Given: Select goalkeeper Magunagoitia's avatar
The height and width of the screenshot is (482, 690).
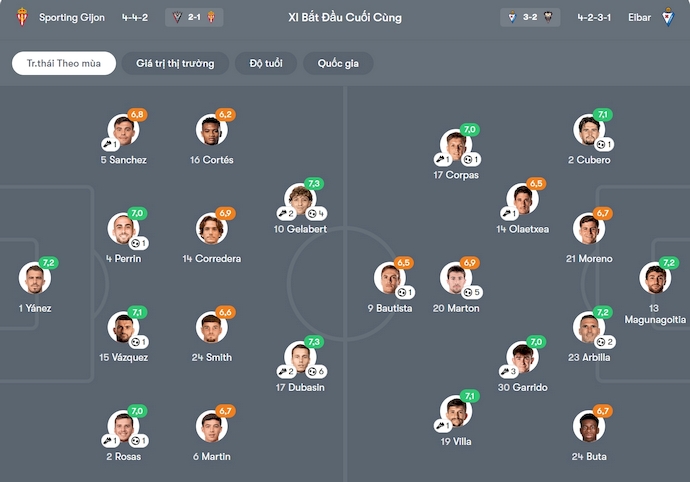Looking at the screenshot, I should pyautogui.click(x=654, y=279).
